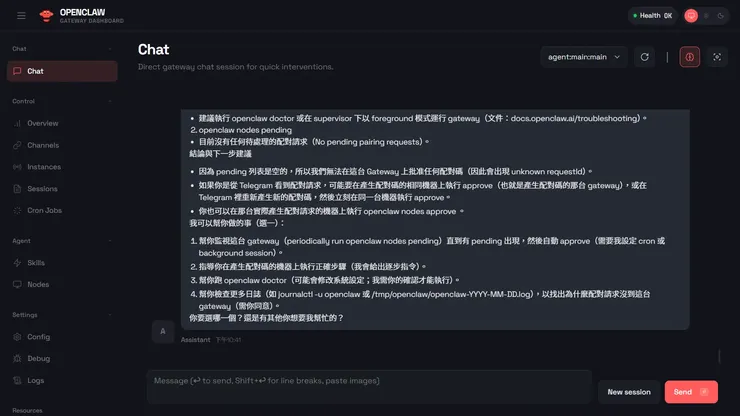The width and height of the screenshot is (740, 416).
Task: Focus the Message input field
Action: 369,387
